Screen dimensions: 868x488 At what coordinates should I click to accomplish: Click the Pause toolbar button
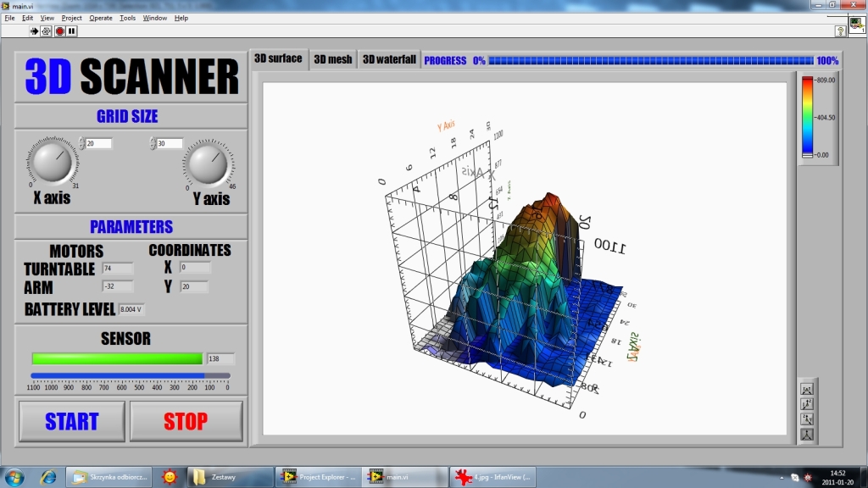point(72,31)
